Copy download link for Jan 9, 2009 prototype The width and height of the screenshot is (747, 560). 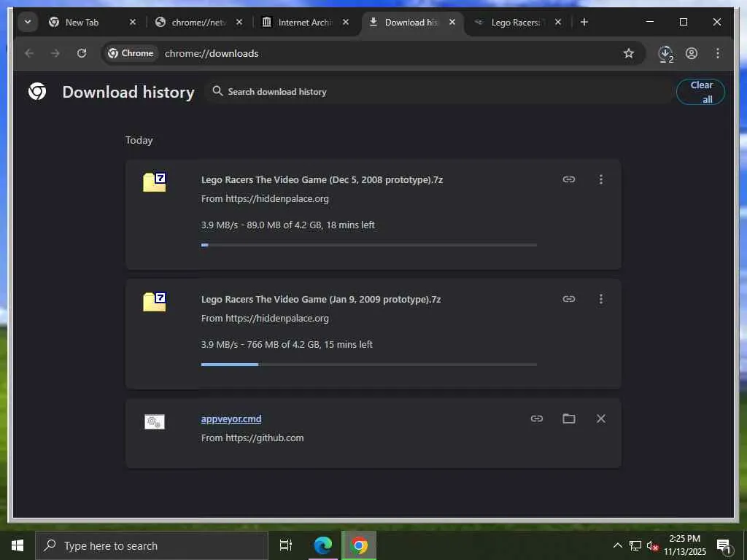coord(569,299)
